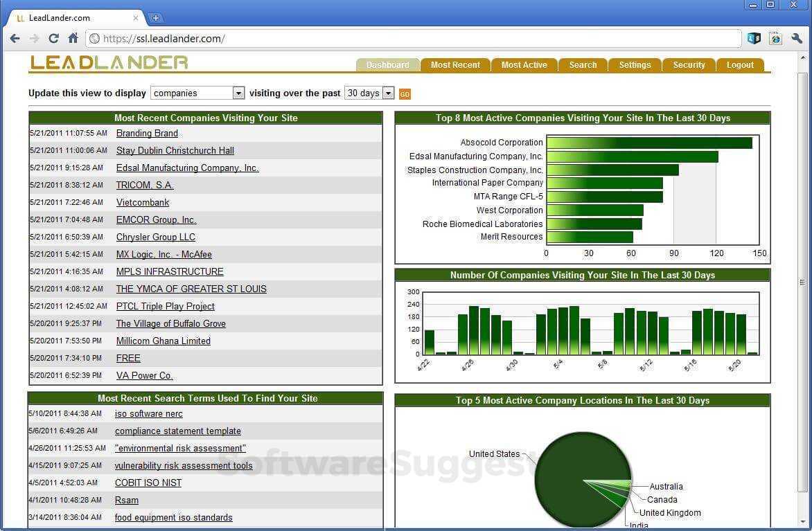812x531 pixels.
Task: Open the Branding Brand company link
Action: click(x=147, y=133)
